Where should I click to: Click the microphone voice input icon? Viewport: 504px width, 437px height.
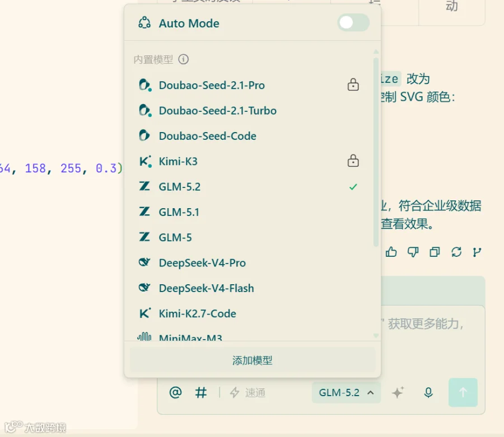(x=428, y=392)
